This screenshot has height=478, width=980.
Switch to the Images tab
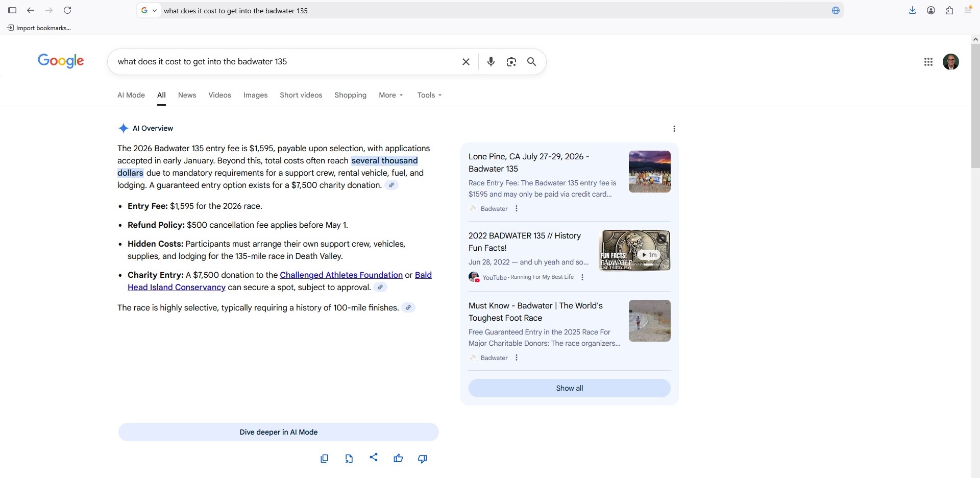(x=255, y=95)
